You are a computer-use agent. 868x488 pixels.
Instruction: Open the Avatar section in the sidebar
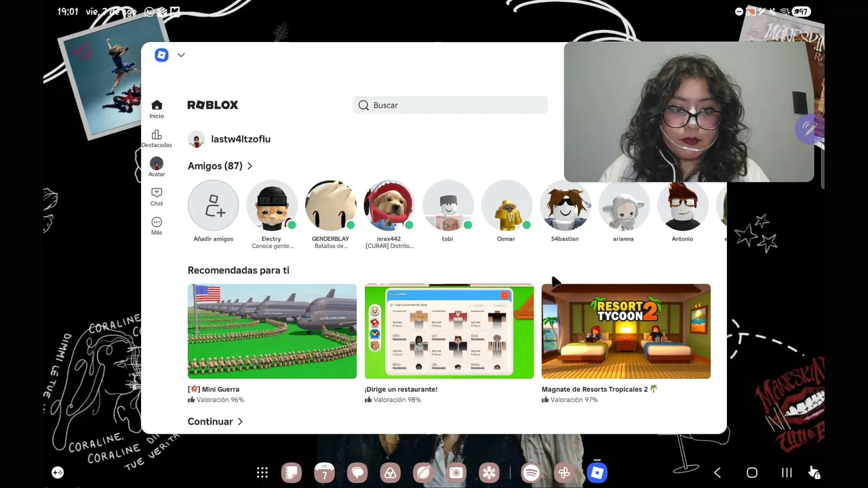point(157,167)
